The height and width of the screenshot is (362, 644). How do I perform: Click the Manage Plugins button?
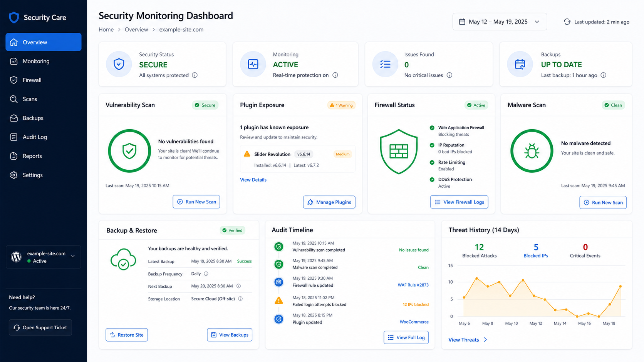click(329, 202)
